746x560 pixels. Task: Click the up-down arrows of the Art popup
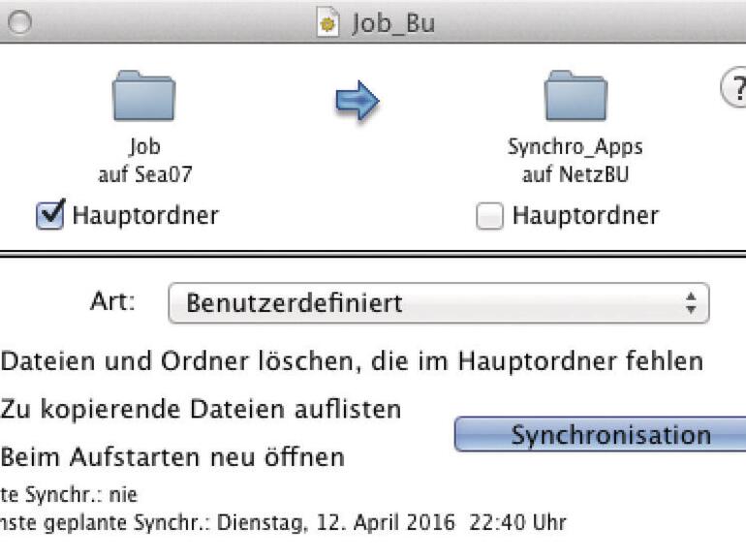pos(690,303)
